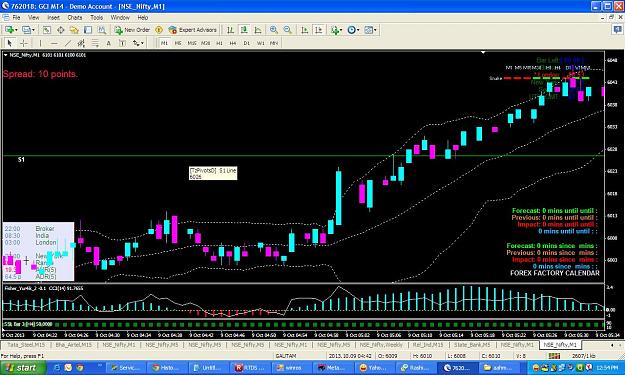Select the crosshair tool

24,43
